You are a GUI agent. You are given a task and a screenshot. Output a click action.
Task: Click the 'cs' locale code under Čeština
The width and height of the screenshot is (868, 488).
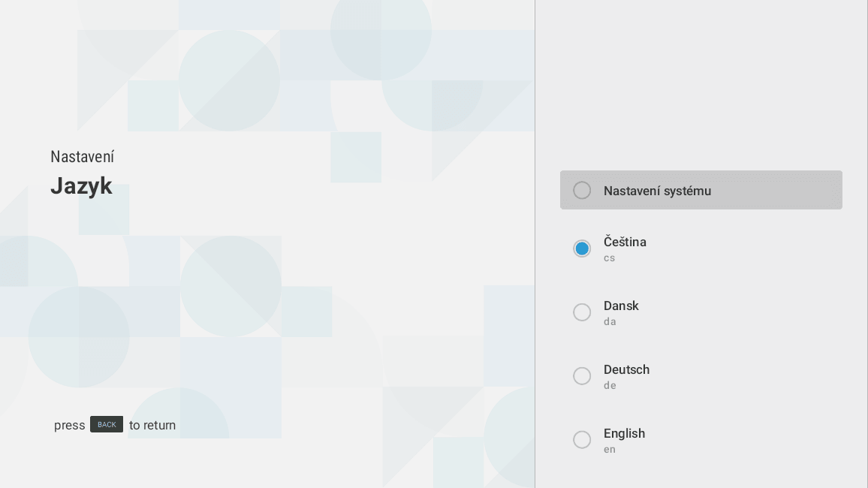click(610, 258)
